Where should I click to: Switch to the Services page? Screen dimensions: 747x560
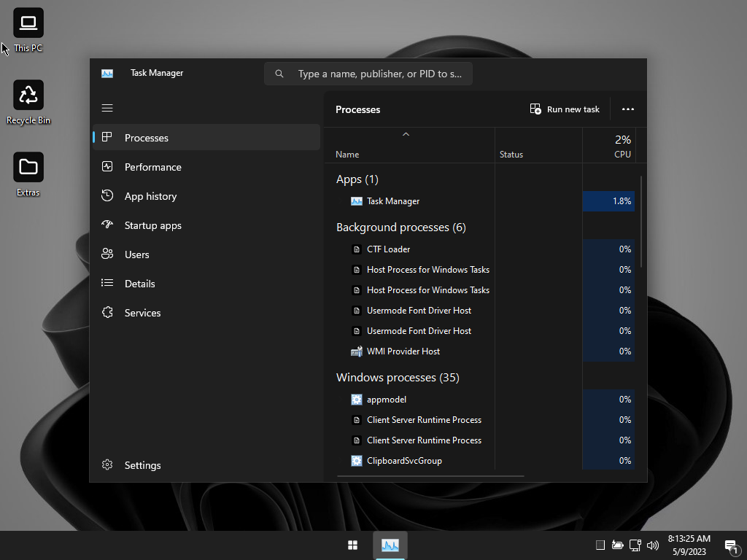(x=206, y=312)
